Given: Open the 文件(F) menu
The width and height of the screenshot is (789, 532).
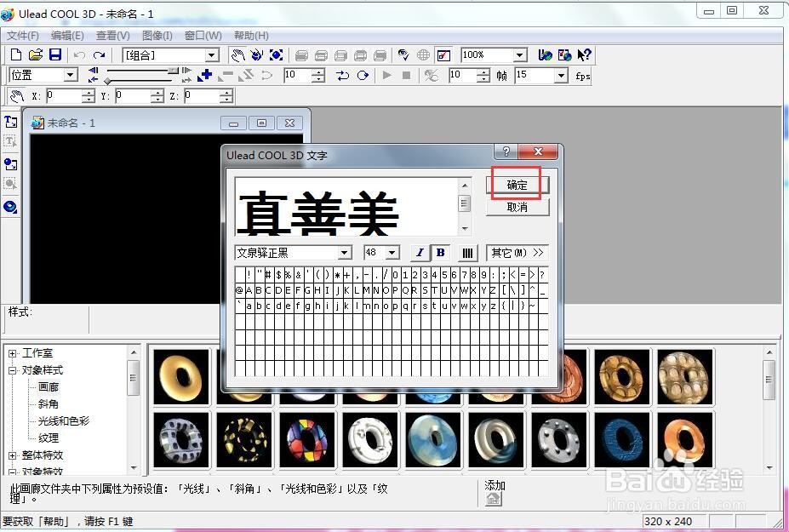Looking at the screenshot, I should click(x=23, y=36).
